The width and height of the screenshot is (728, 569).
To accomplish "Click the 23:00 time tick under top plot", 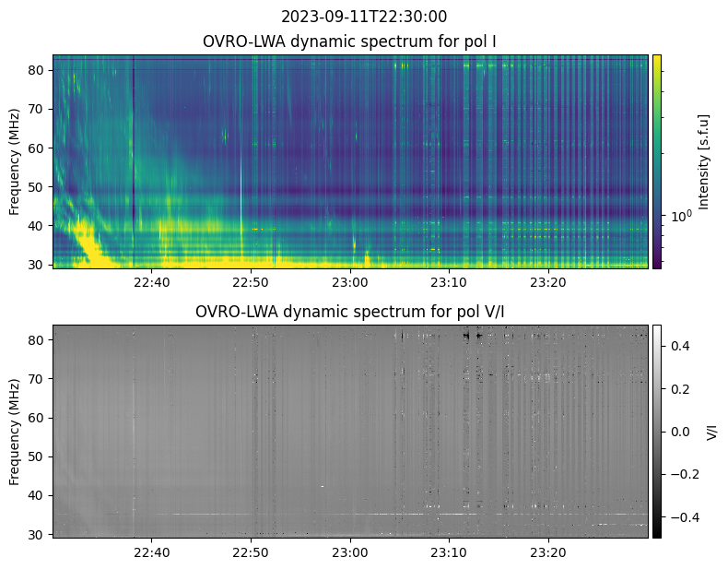I will pos(350,281).
